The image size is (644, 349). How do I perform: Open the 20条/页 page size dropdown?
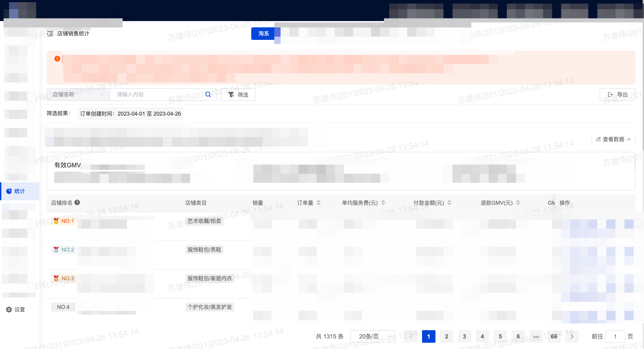point(373,336)
